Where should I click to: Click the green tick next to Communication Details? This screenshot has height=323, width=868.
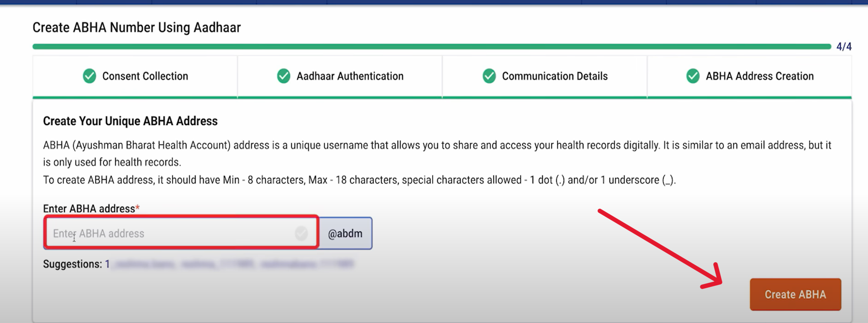click(489, 76)
